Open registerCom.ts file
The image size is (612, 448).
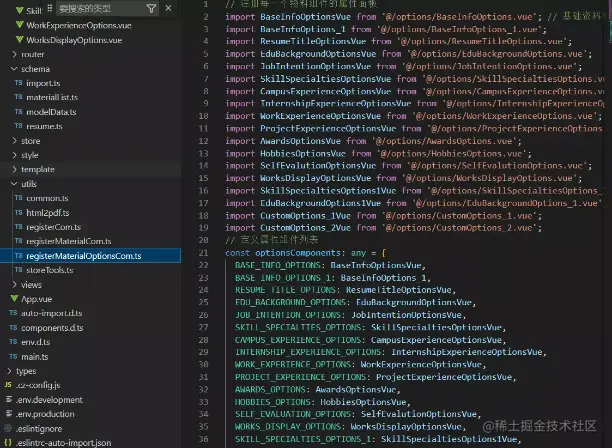tap(53, 227)
